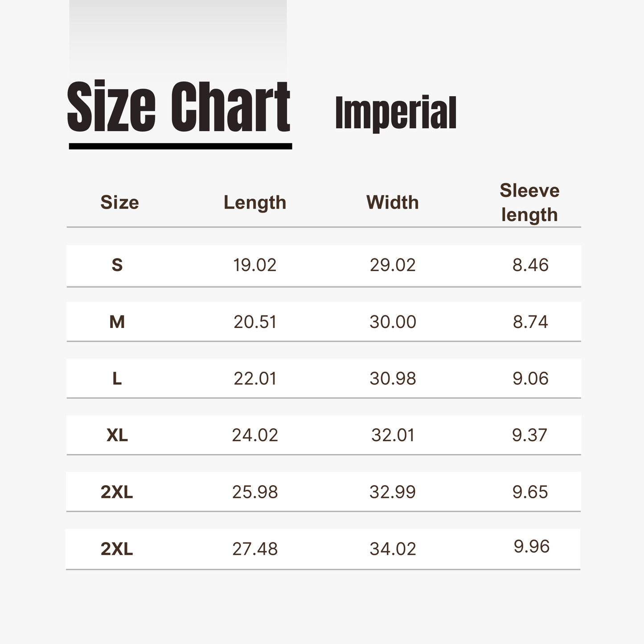Click the XL size row label

(117, 435)
